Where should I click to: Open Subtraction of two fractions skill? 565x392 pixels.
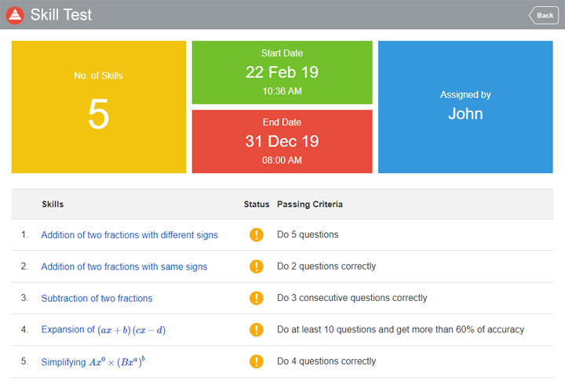97,298
